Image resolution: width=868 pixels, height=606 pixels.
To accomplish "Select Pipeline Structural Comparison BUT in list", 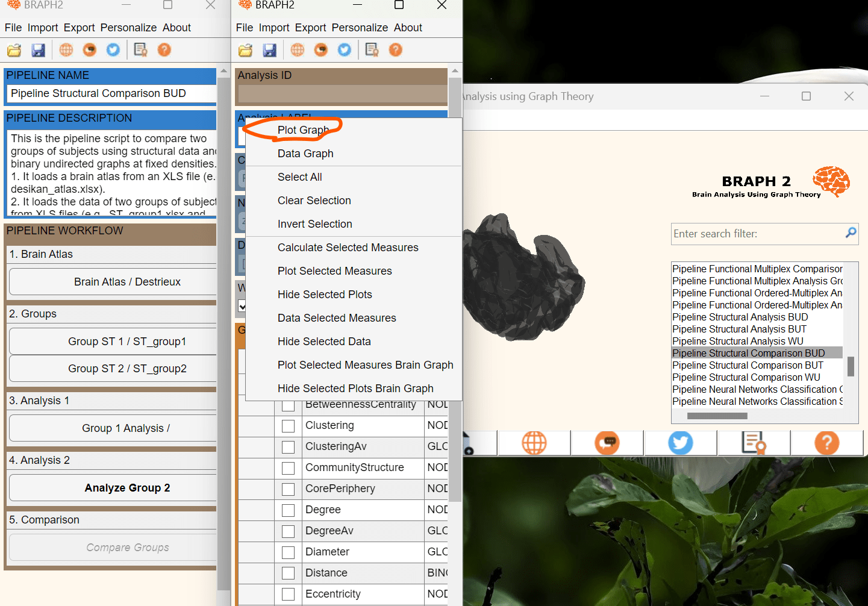I will 757,365.
